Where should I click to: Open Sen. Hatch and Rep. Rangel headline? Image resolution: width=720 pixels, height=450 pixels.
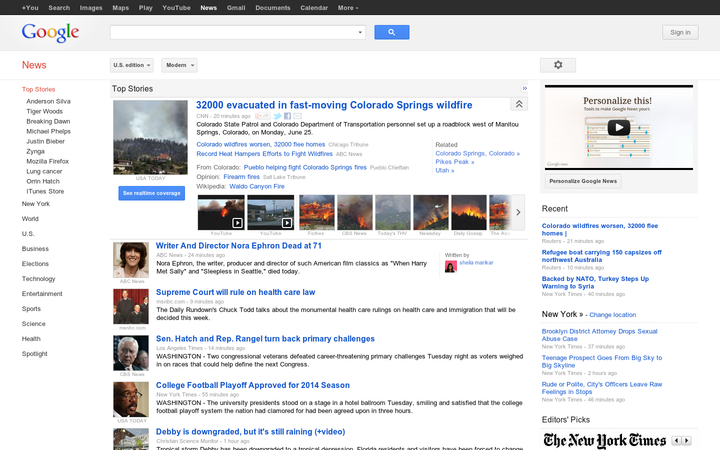click(x=265, y=338)
